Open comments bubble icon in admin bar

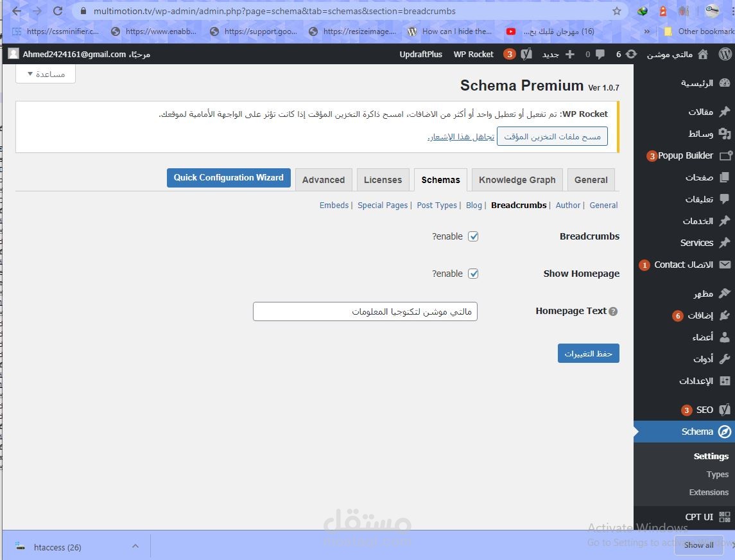click(600, 55)
